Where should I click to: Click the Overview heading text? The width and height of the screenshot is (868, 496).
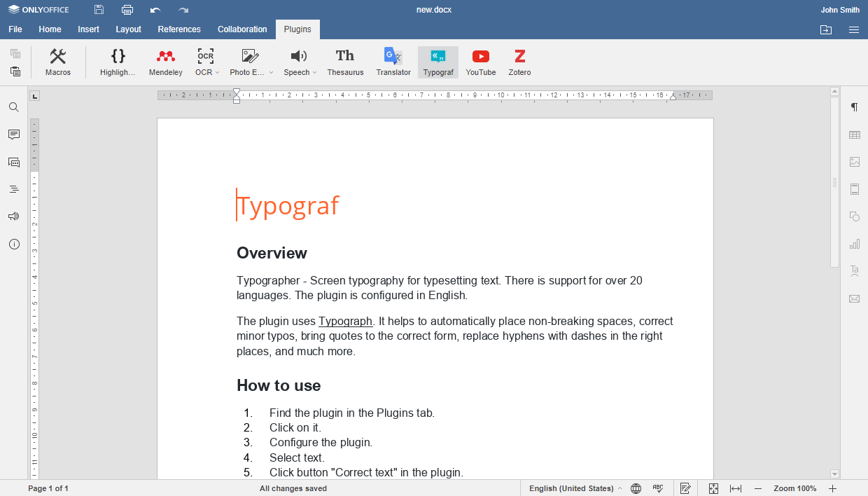272,253
